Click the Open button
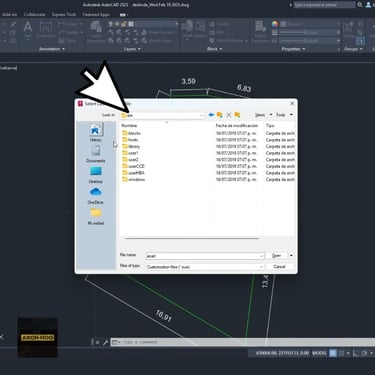The image size is (375, 375). [x=277, y=256]
